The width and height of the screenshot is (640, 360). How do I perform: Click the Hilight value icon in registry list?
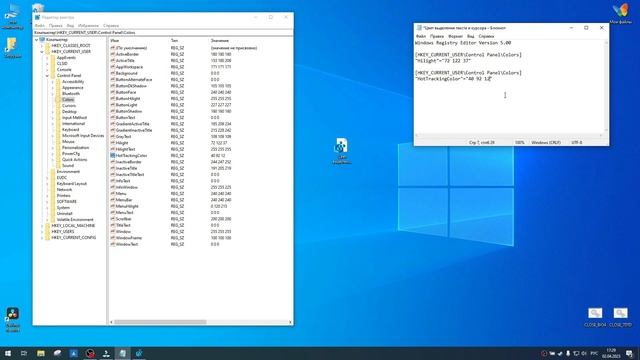(113, 143)
